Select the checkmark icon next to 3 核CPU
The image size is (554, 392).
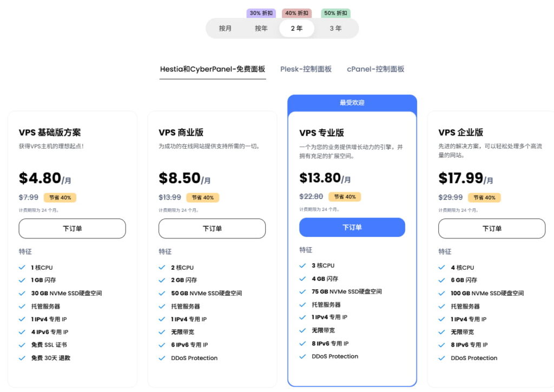[302, 265]
